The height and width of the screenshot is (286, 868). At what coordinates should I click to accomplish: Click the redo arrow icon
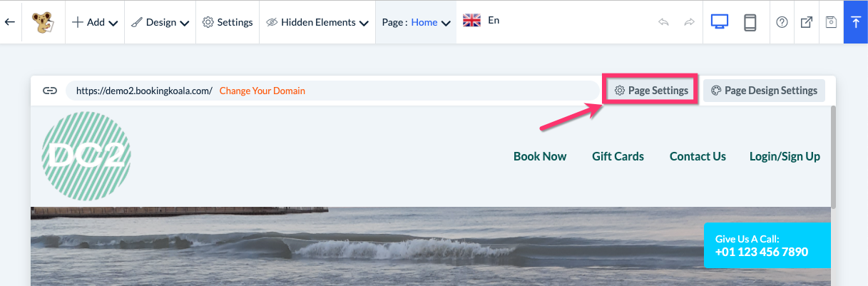click(x=689, y=22)
